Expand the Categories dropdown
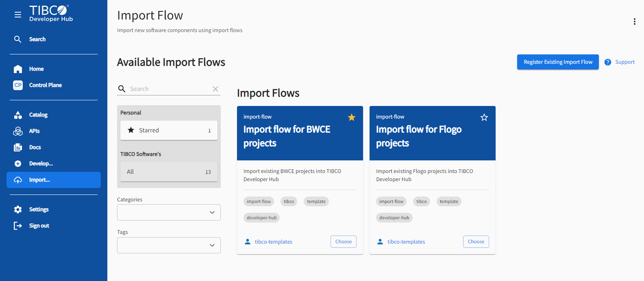644x281 pixels. 169,212
